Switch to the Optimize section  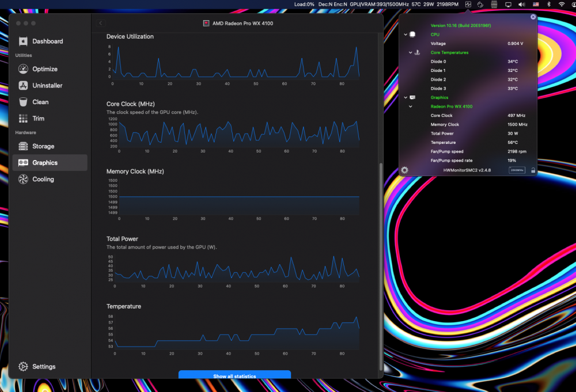click(x=50, y=69)
